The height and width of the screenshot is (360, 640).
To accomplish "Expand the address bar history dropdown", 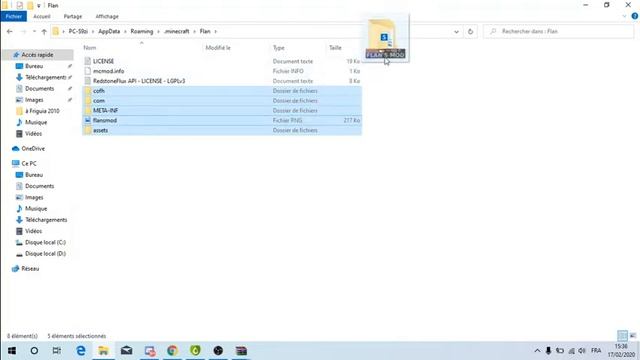I will click(456, 31).
